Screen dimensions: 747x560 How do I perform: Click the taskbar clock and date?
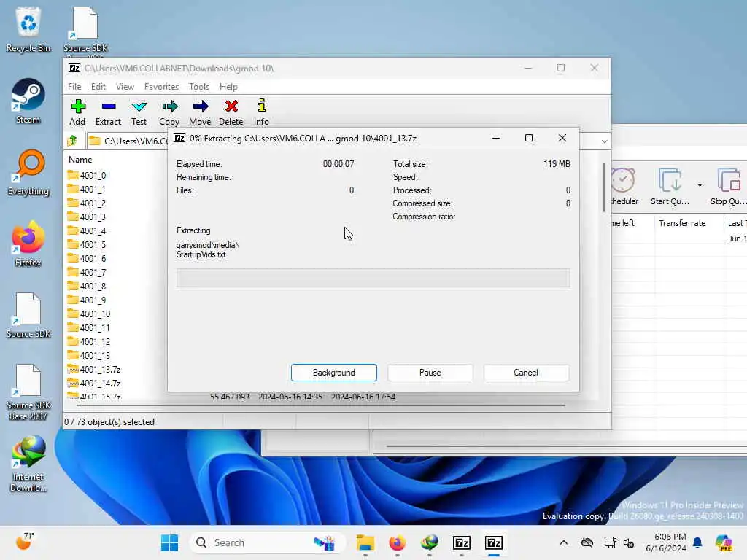tap(665, 542)
